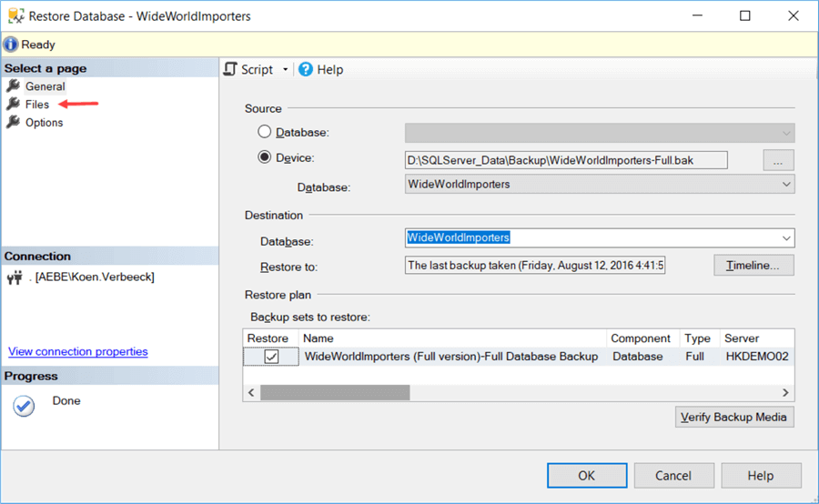Click the Files page wrench icon
Viewport: 819px width, 504px height.
(x=13, y=104)
